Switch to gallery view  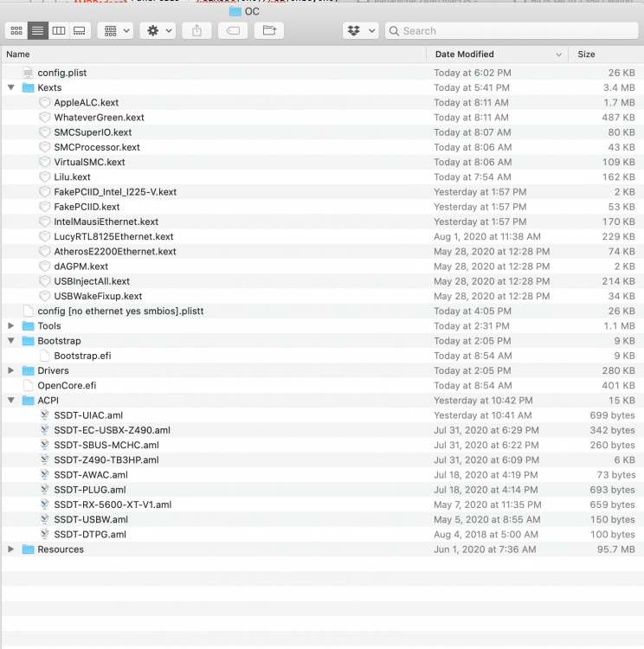coord(80,30)
